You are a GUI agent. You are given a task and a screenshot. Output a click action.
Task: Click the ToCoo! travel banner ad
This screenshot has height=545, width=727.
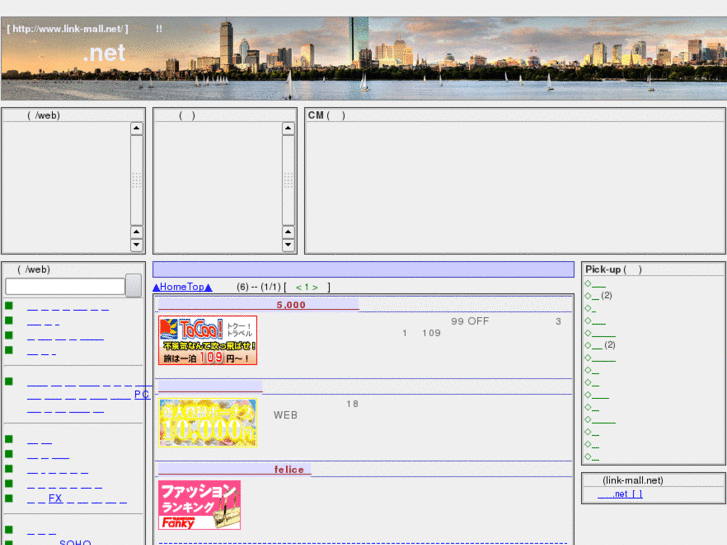click(x=207, y=340)
